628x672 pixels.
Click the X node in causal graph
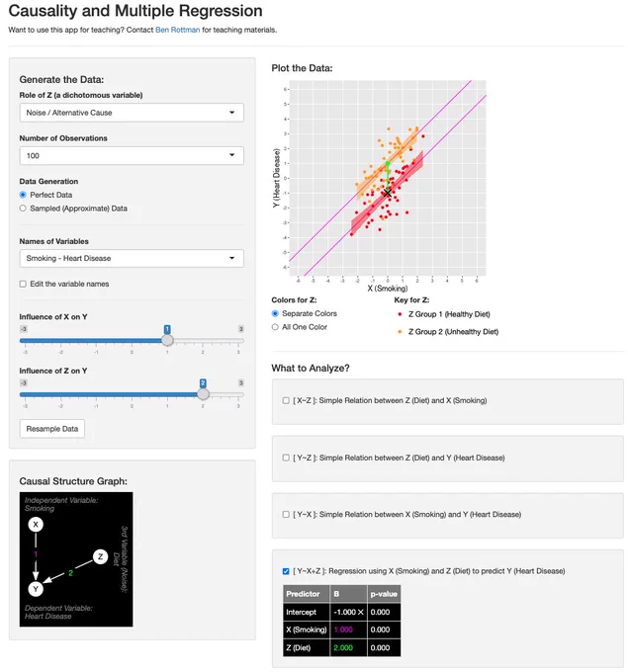(36, 524)
